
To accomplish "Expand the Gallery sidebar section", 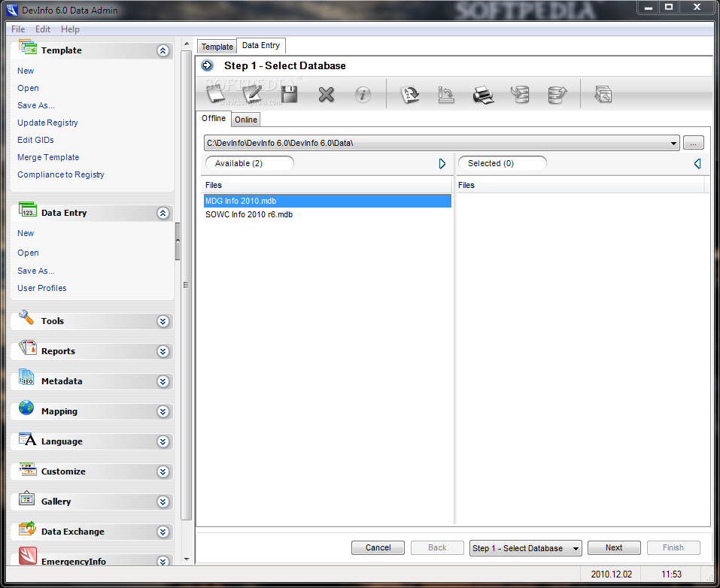I will [x=163, y=502].
